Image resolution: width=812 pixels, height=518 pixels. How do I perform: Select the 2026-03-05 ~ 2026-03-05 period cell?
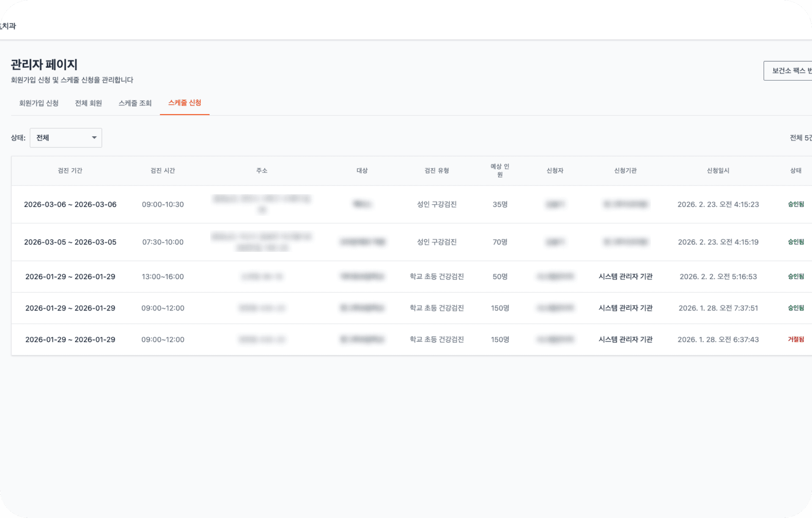70,242
